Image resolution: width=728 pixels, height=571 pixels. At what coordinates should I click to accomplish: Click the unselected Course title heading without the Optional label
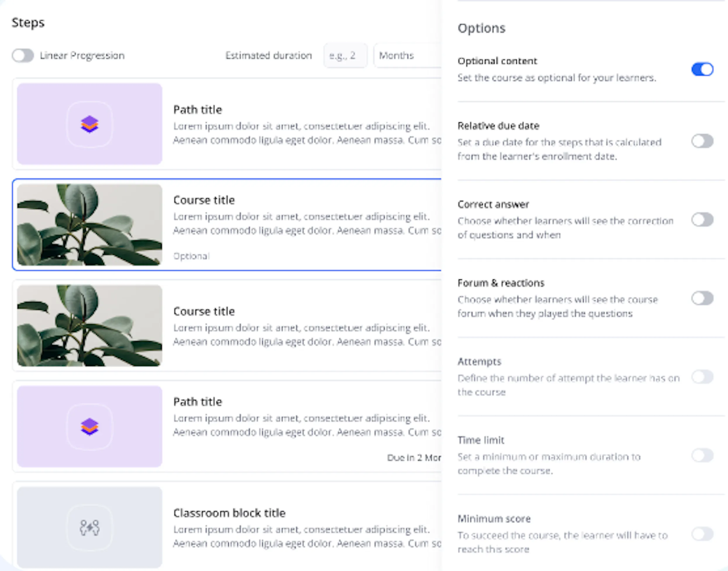click(x=204, y=311)
